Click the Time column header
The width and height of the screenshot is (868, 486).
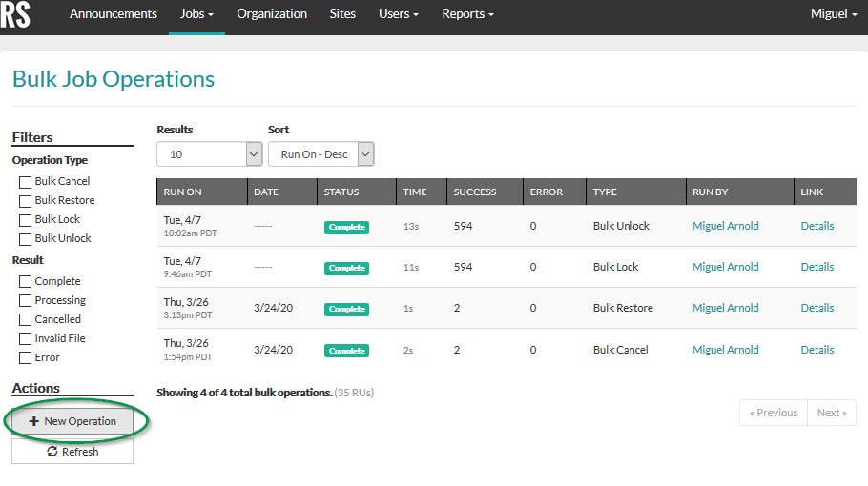pos(422,192)
